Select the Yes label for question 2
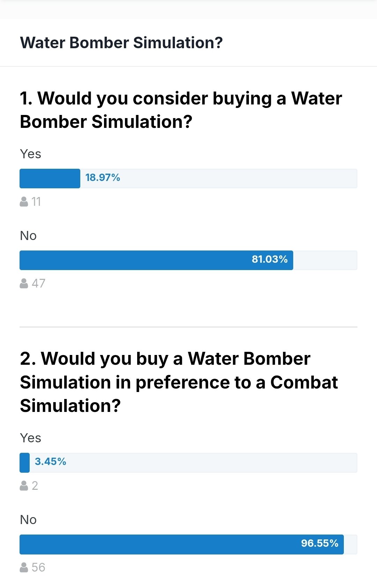This screenshot has height=588, width=377. [30, 438]
